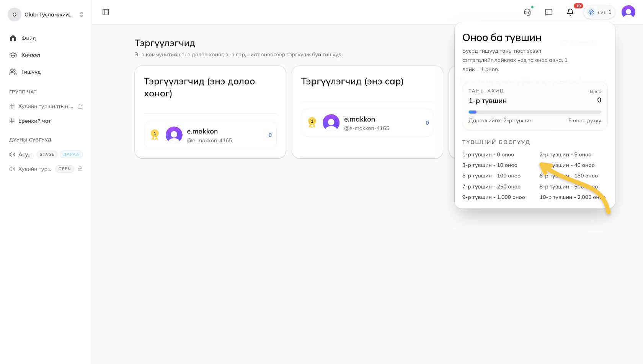Image resolution: width=643 pixels, height=364 pixels.
Task: Open the notifications bell
Action: coord(570,12)
